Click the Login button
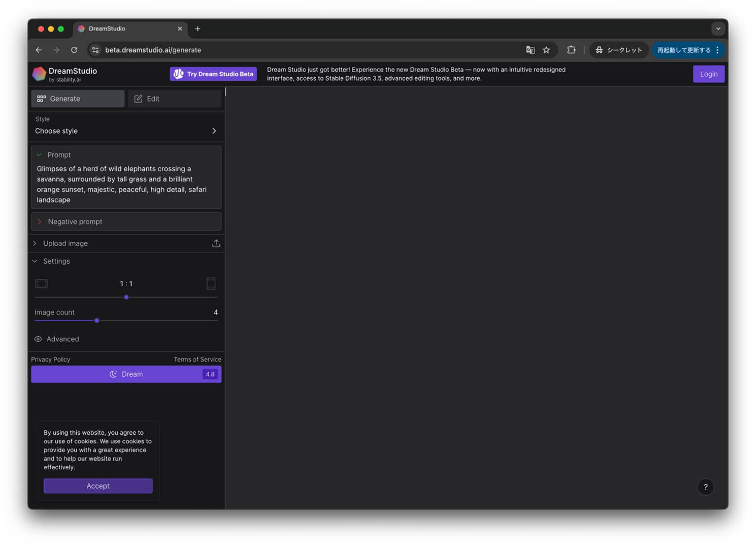The image size is (756, 546). (x=709, y=74)
